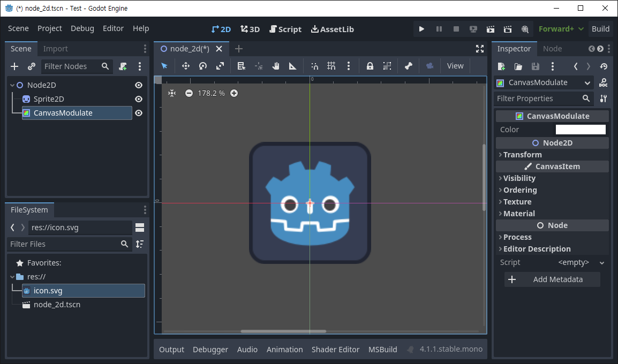This screenshot has height=364, width=618.
Task: Select the Rotate Mode tool
Action: click(x=203, y=66)
